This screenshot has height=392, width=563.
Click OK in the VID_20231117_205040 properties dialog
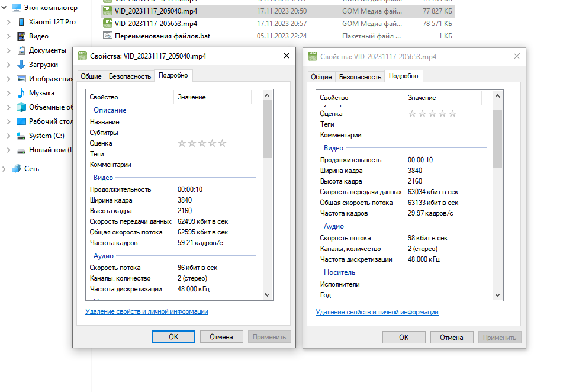(x=173, y=337)
